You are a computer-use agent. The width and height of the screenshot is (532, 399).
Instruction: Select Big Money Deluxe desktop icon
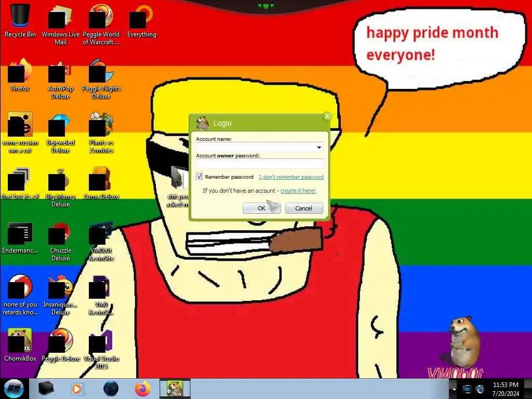[x=60, y=187]
